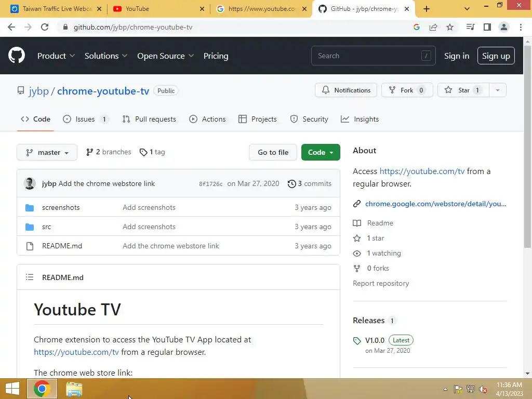Open File Explorer from taskbar
The height and width of the screenshot is (399, 532).
[x=74, y=389]
